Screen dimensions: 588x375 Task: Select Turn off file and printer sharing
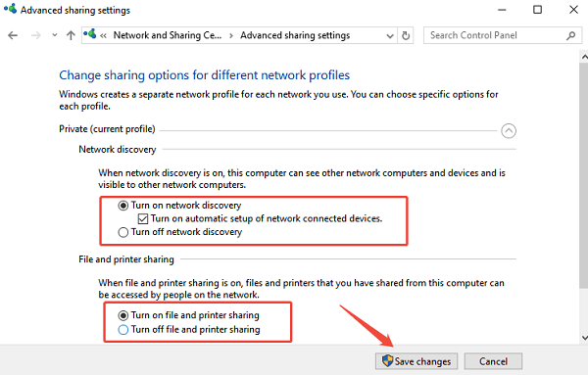189,330
